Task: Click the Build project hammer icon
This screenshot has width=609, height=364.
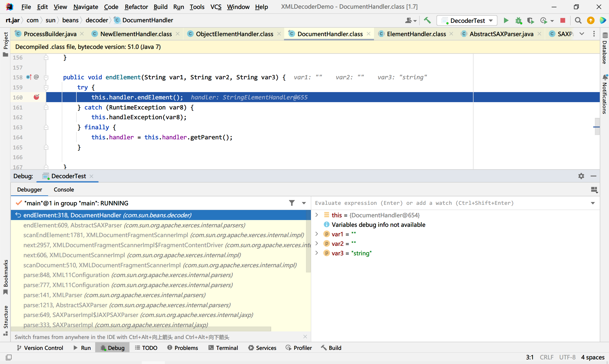Action: pyautogui.click(x=427, y=20)
